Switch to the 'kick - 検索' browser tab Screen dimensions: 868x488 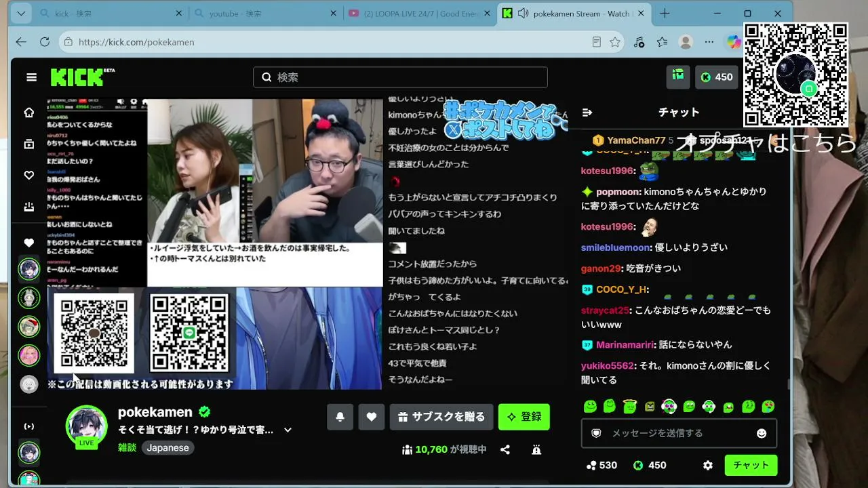(x=112, y=14)
